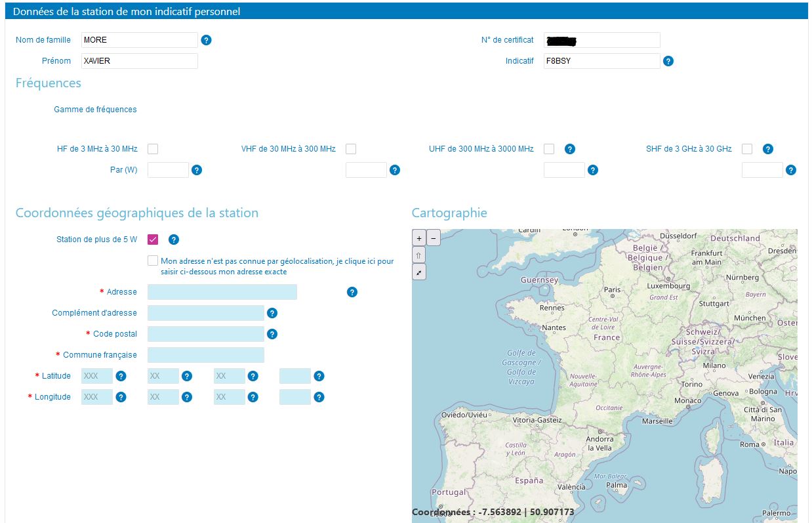Click help icon beside HF Par (W) field
This screenshot has width=812, height=523.
[197, 170]
